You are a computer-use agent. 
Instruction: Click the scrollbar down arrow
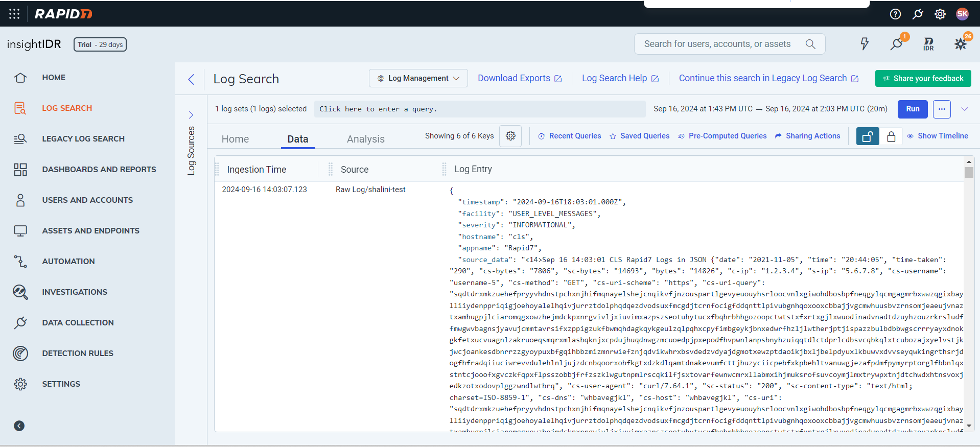(x=969, y=425)
